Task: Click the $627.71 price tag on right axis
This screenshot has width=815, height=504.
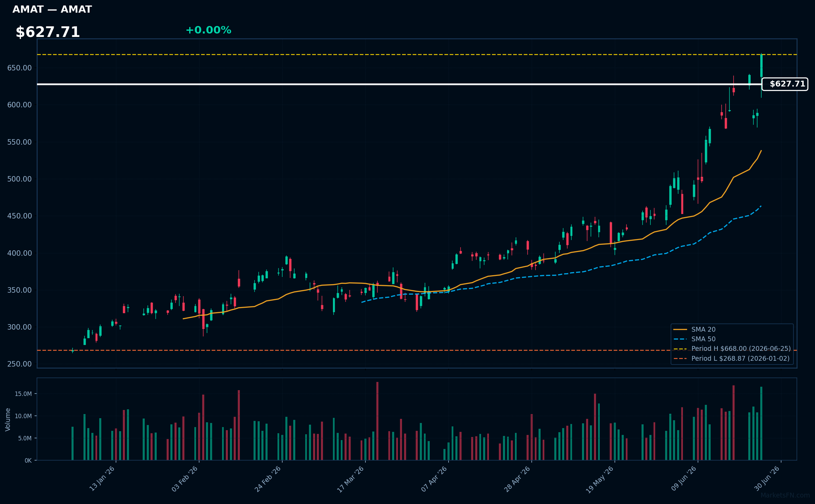Action: pyautogui.click(x=785, y=84)
